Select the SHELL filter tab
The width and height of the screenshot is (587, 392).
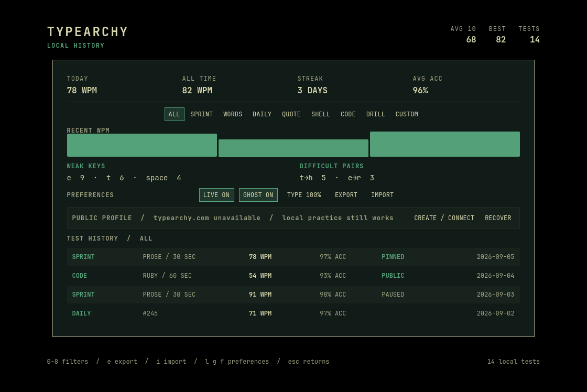click(320, 114)
